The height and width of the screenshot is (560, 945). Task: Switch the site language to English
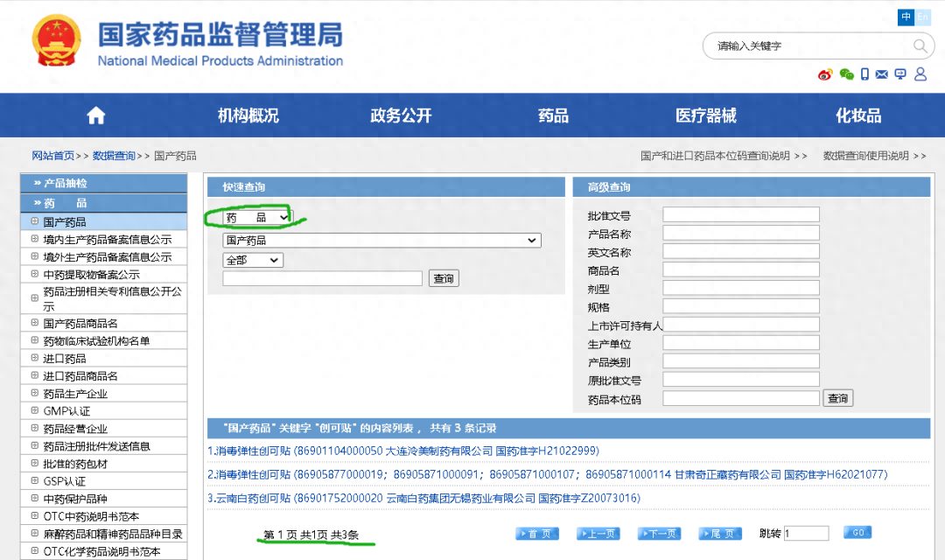924,17
